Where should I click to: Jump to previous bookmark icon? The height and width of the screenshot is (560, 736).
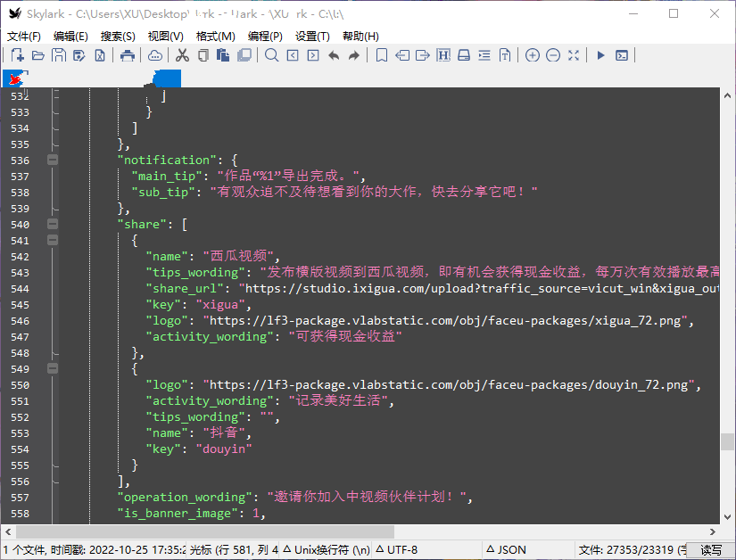[x=402, y=55]
